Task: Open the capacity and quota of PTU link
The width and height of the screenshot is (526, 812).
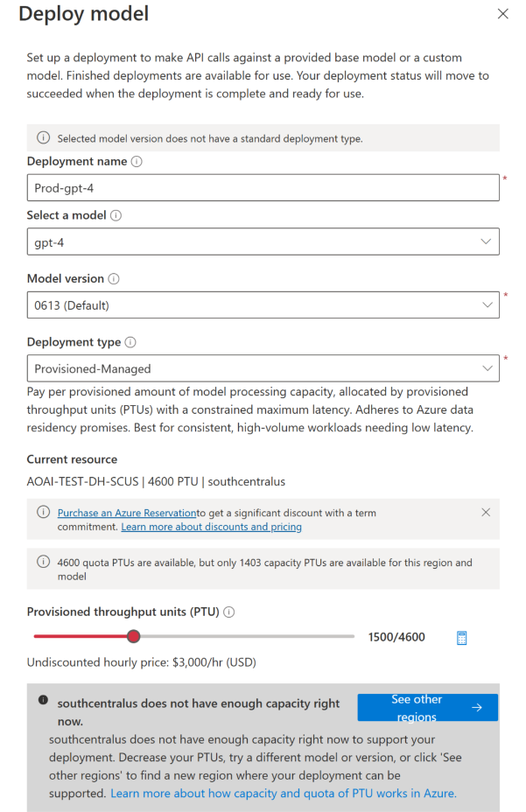Action: 284,794
